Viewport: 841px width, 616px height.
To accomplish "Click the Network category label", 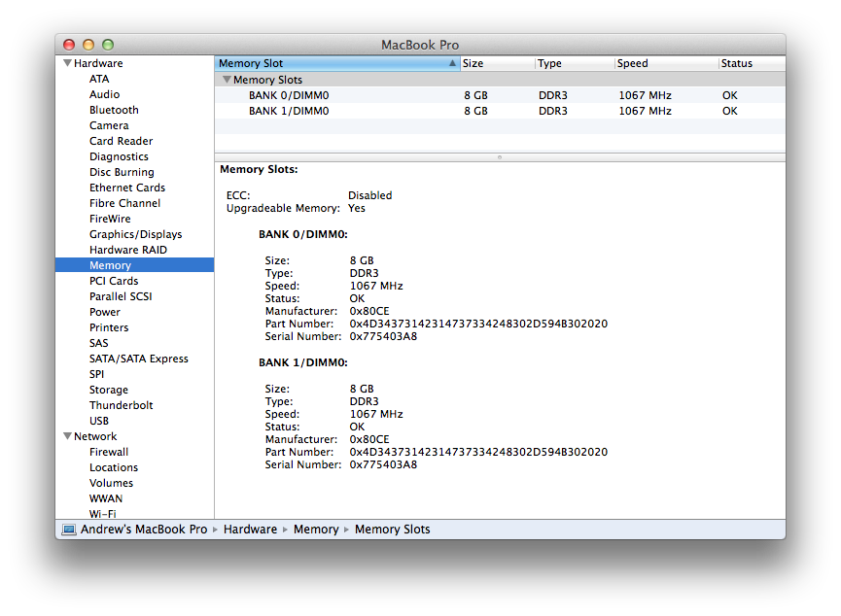I will coord(95,436).
